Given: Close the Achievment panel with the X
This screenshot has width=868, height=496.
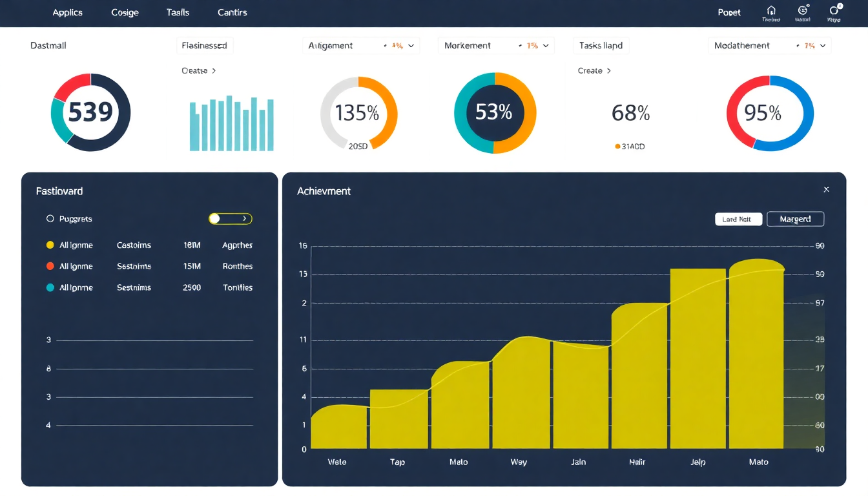Looking at the screenshot, I should (x=826, y=190).
